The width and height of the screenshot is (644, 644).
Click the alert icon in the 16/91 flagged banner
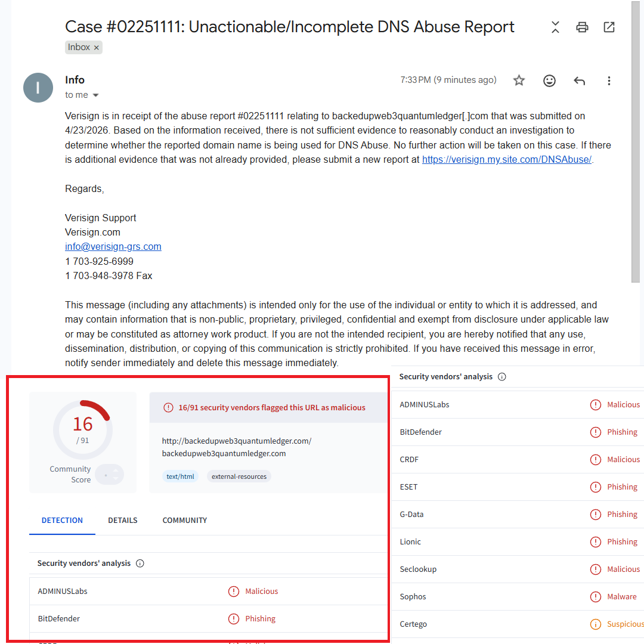point(168,407)
